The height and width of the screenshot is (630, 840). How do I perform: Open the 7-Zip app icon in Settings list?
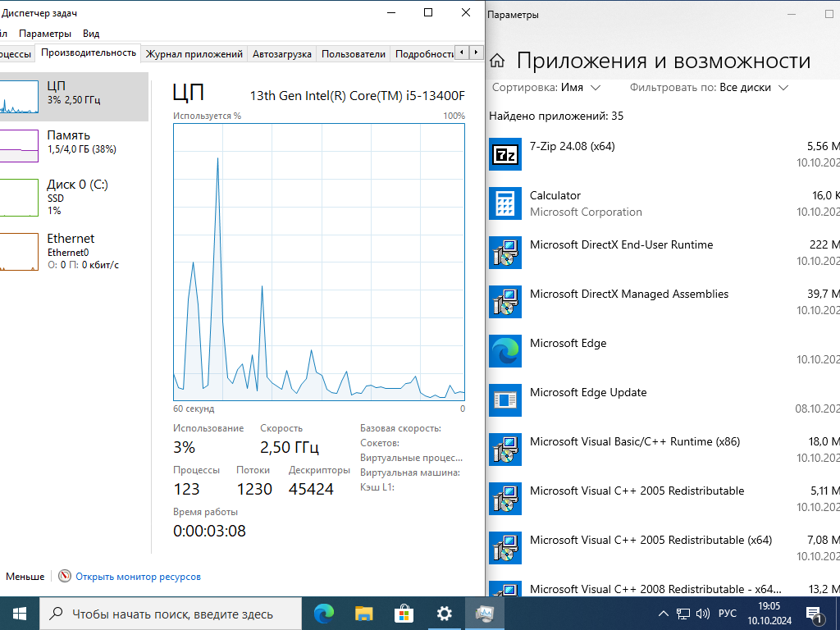(x=505, y=154)
